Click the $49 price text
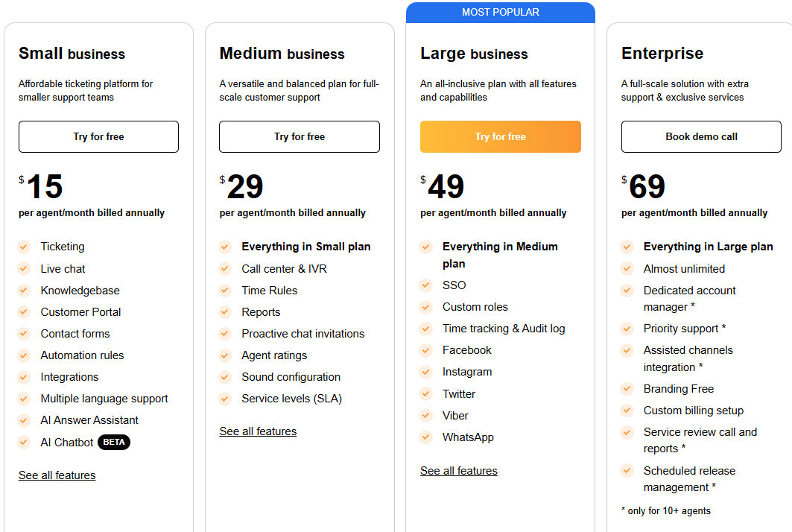 (445, 187)
